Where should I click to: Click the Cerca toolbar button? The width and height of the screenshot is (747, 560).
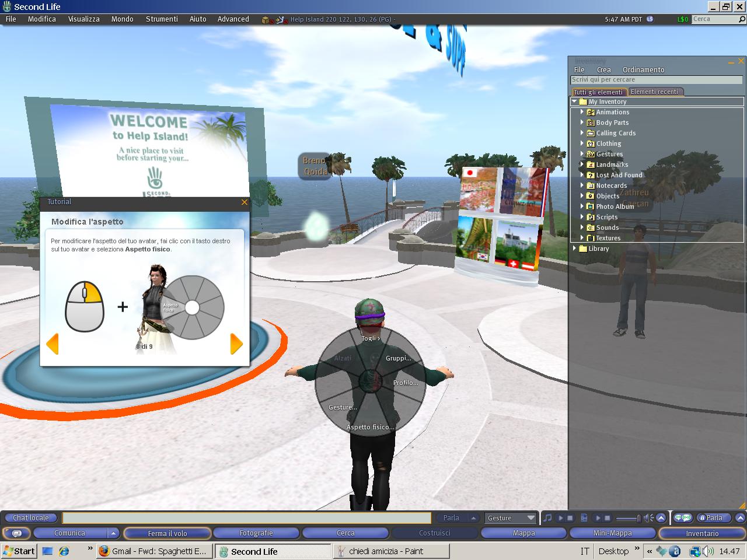(x=345, y=533)
